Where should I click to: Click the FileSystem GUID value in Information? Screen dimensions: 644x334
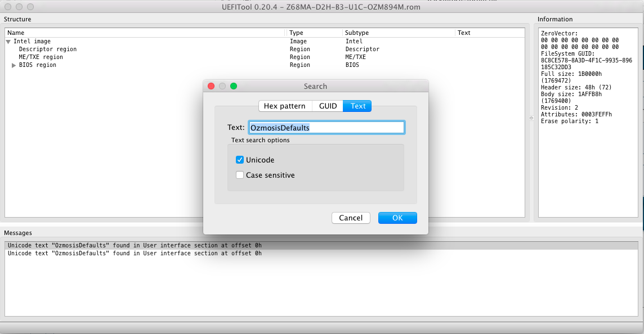[587, 64]
